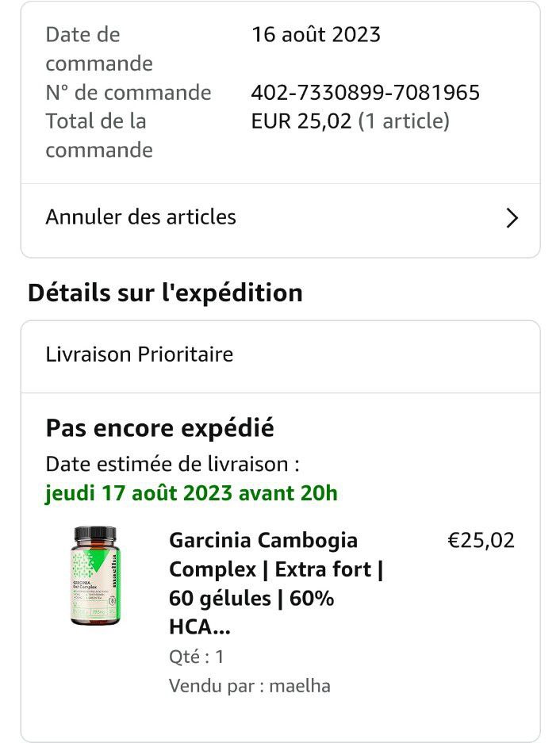Click the Détails sur l'expédition heading
Viewport: 560px width, 743px height.
[165, 293]
